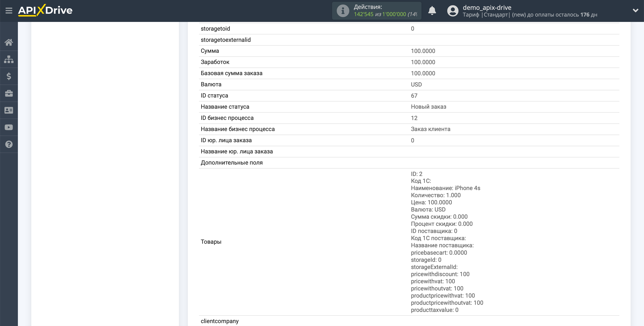Open the help question mark icon
The height and width of the screenshot is (326, 644).
pos(9,144)
